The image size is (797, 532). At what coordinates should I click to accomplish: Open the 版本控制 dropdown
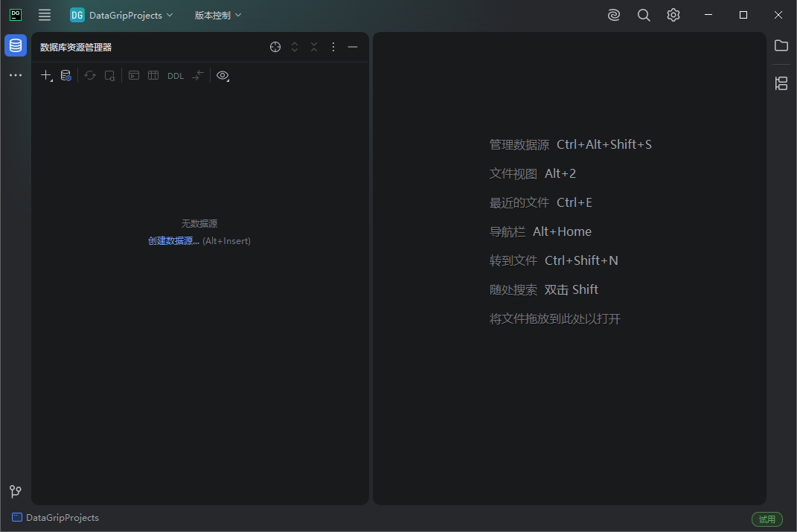pyautogui.click(x=217, y=15)
